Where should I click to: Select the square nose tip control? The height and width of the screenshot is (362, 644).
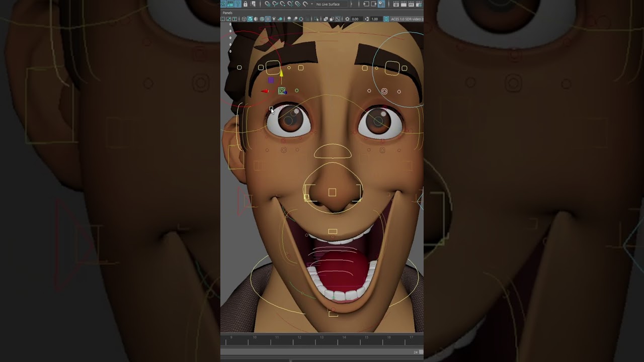(332, 192)
